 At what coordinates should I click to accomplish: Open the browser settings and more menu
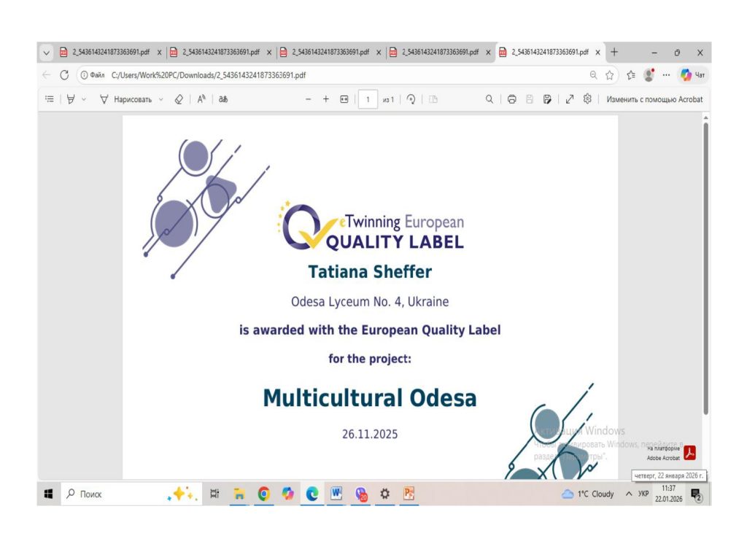click(666, 74)
